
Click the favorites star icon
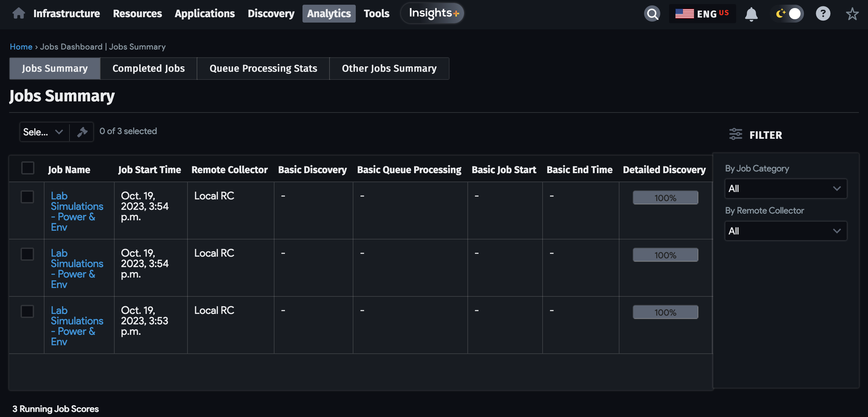[852, 14]
